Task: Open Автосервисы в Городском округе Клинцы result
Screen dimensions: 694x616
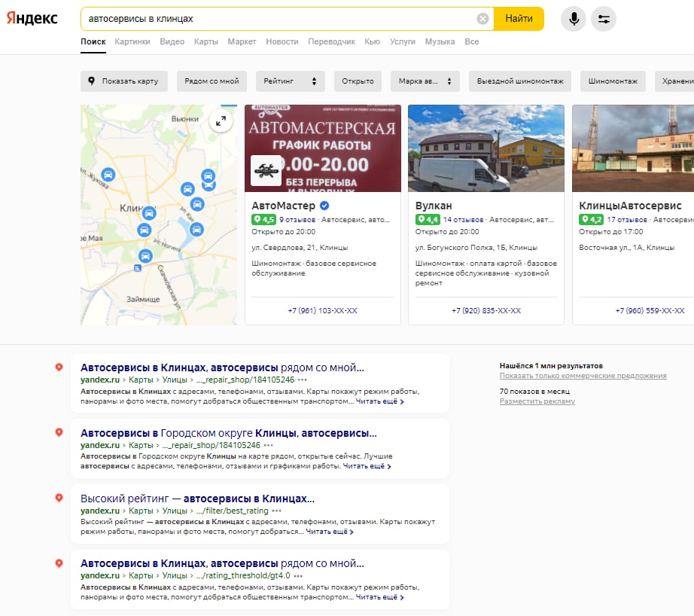Action: [x=228, y=433]
